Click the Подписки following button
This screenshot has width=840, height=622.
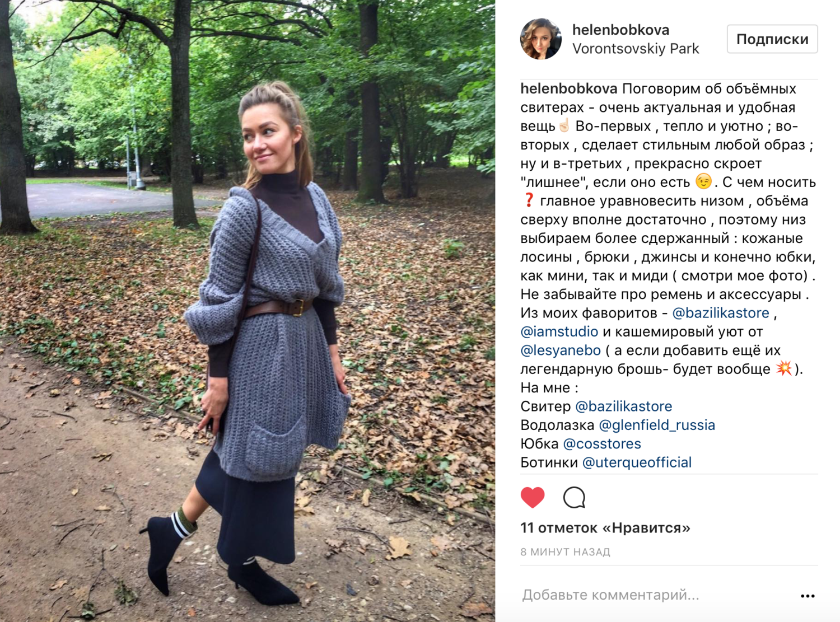772,39
